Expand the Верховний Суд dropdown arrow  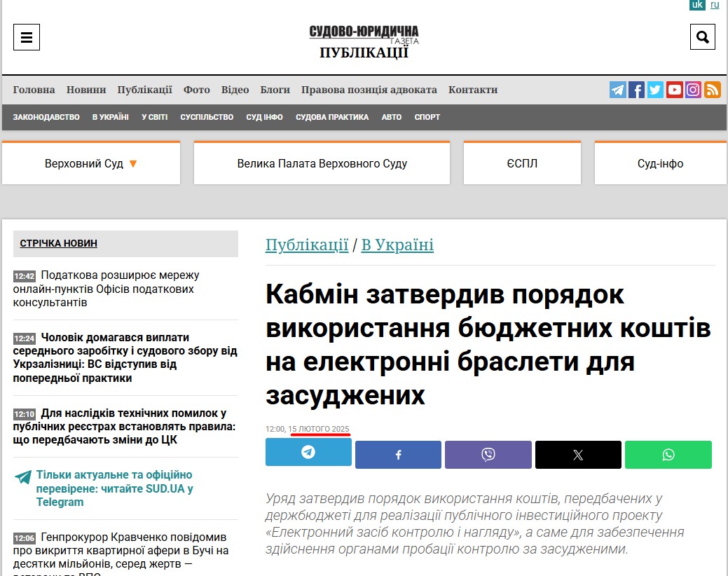pyautogui.click(x=133, y=164)
